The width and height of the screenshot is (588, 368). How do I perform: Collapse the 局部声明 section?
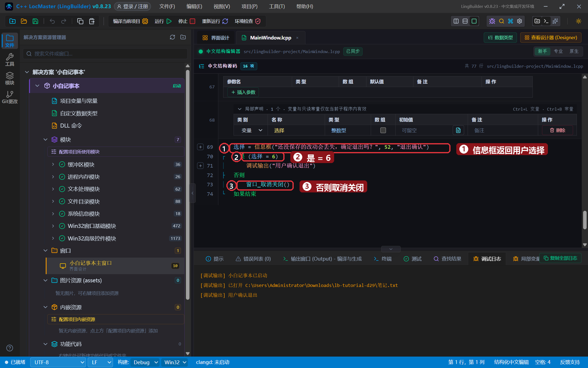pyautogui.click(x=239, y=109)
